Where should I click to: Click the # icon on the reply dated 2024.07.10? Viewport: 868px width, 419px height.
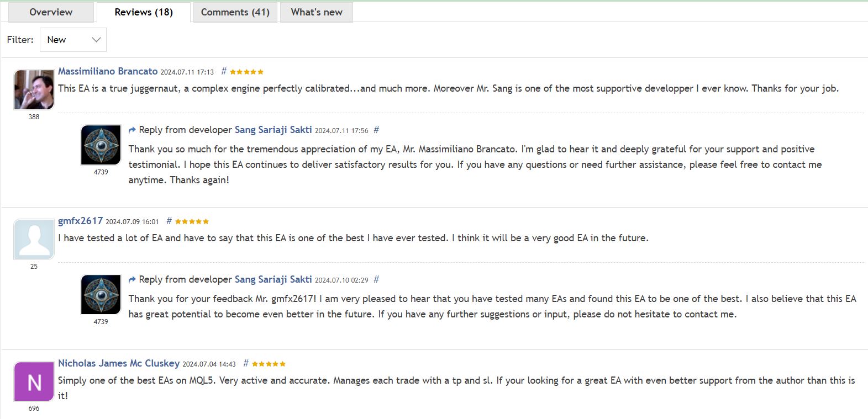click(x=376, y=279)
